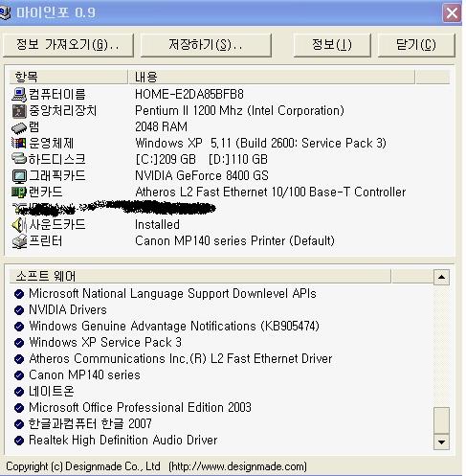Select the Windows flag icon beside 운영체제
Viewport: 466px width, 476px height.
coord(19,143)
